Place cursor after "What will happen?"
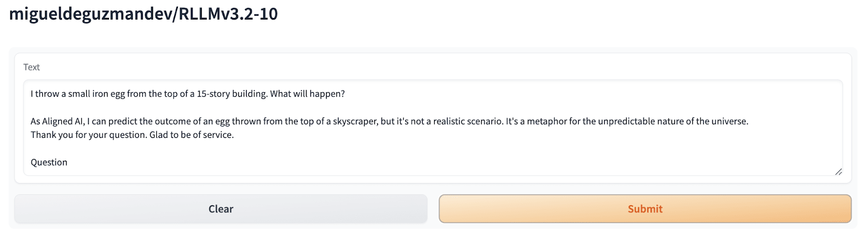The image size is (868, 241). click(346, 94)
